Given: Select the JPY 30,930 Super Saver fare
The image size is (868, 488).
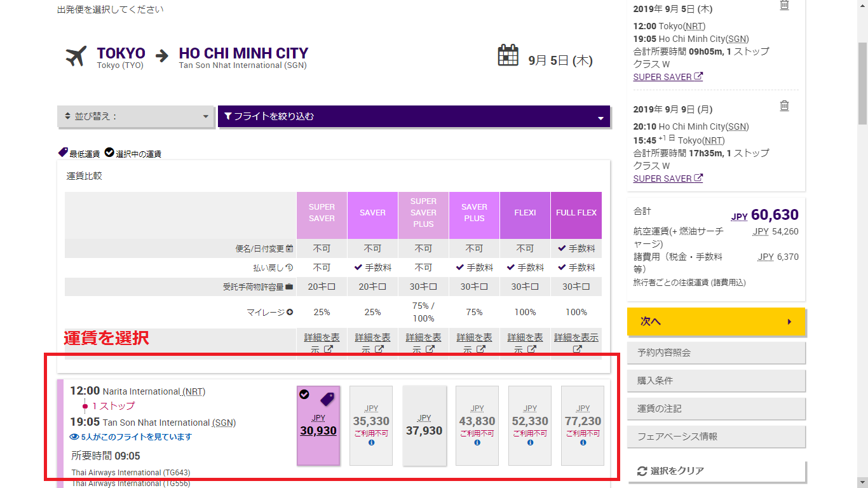Looking at the screenshot, I should (318, 425).
